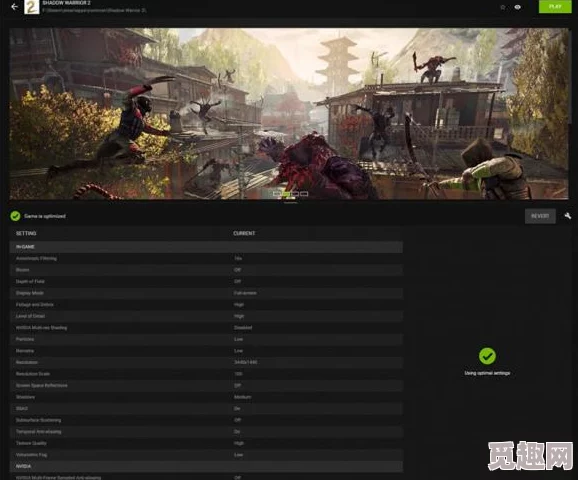Select the SSAO setting row
Screen dimensions: 578x480
(x=206, y=408)
